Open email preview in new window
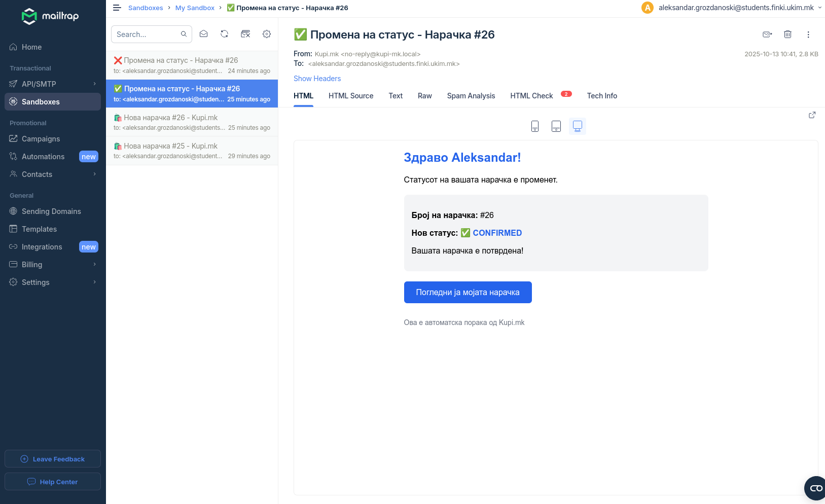This screenshot has height=504, width=825. click(812, 115)
